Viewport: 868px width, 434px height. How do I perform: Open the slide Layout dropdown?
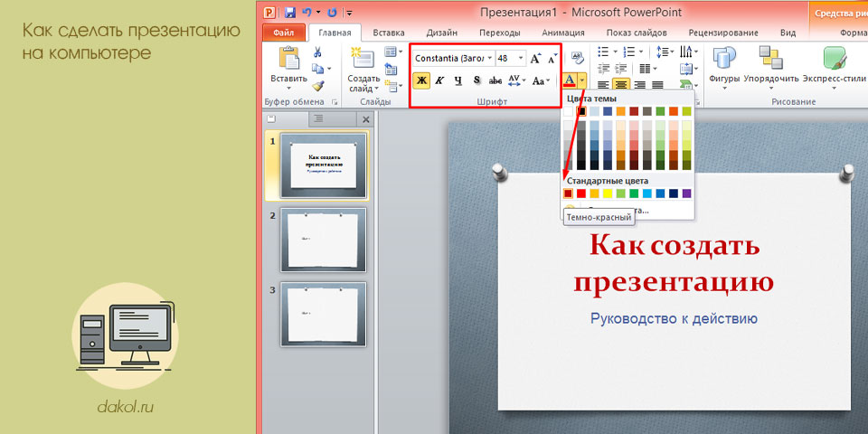tap(393, 52)
